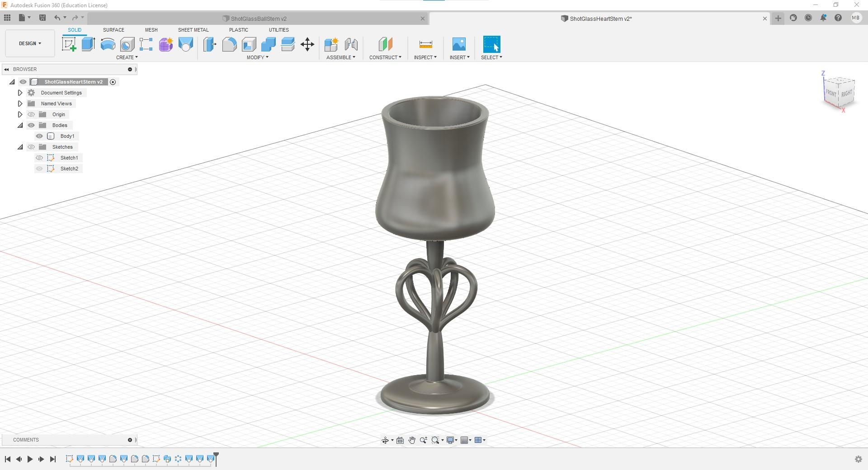Image resolution: width=868 pixels, height=470 pixels.
Task: Activate the Zoom tool in navigation bar
Action: pos(424,440)
